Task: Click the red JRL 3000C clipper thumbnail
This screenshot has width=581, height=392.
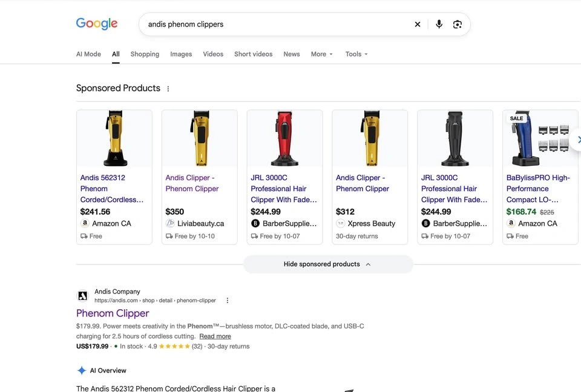Action: (284, 138)
